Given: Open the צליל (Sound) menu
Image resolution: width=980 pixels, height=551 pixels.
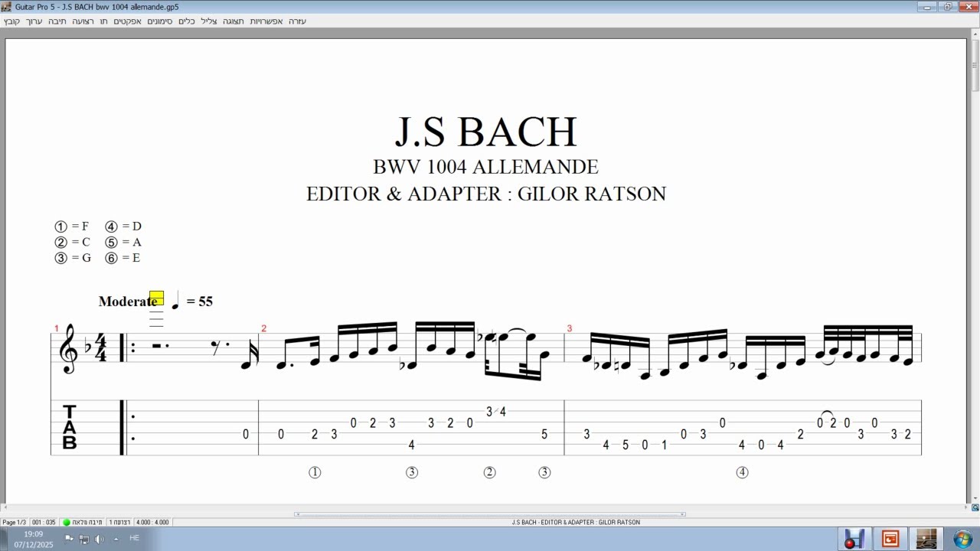Looking at the screenshot, I should click(x=209, y=21).
